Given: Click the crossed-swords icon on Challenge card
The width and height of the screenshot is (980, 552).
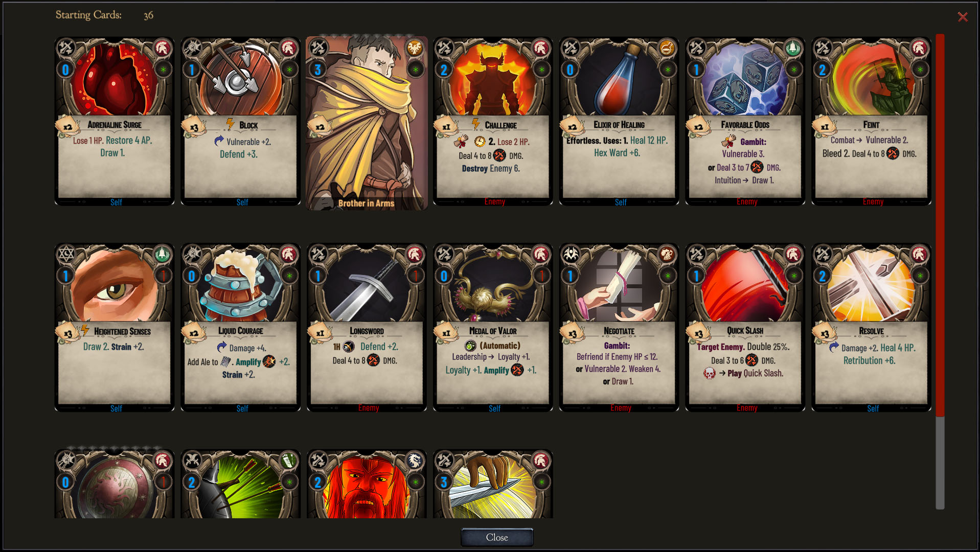Looking at the screenshot, I should coord(444,48).
